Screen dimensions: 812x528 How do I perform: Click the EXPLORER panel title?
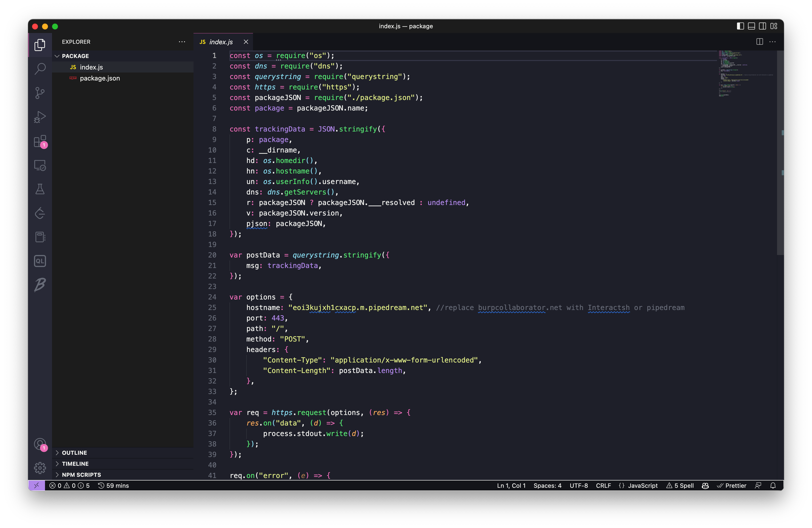click(76, 41)
